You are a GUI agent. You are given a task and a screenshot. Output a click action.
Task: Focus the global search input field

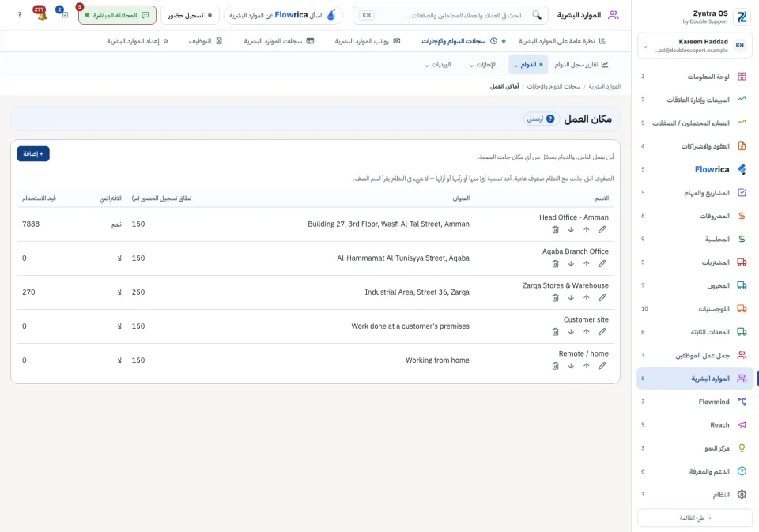(451, 15)
